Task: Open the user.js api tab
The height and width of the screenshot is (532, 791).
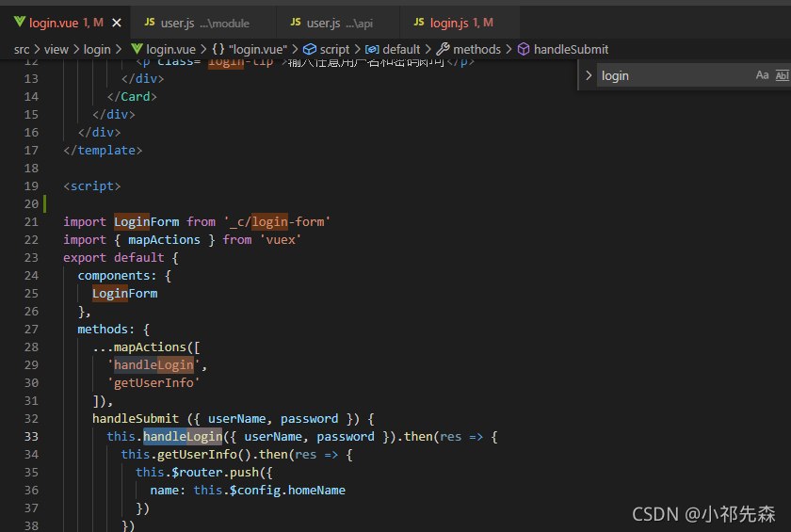Action: pyautogui.click(x=338, y=23)
